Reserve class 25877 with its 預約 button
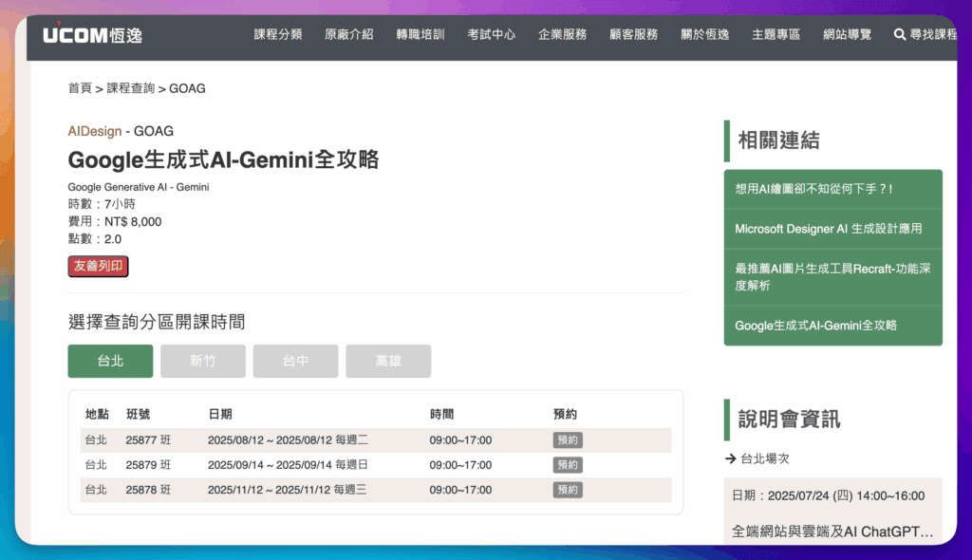 [x=568, y=440]
